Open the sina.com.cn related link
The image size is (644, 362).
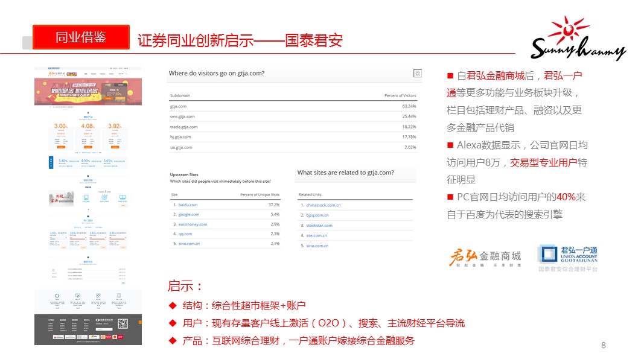(x=317, y=246)
